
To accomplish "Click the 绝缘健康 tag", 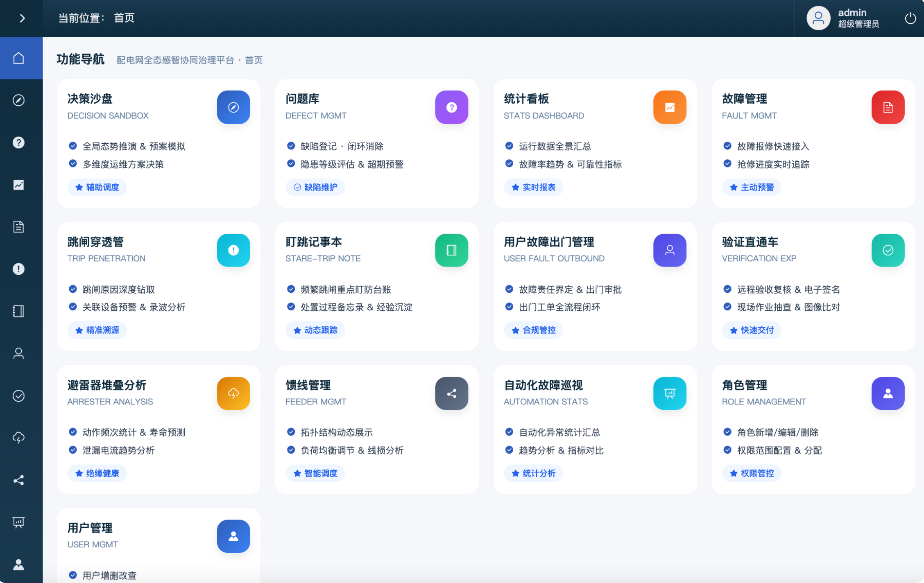I will coord(97,473).
